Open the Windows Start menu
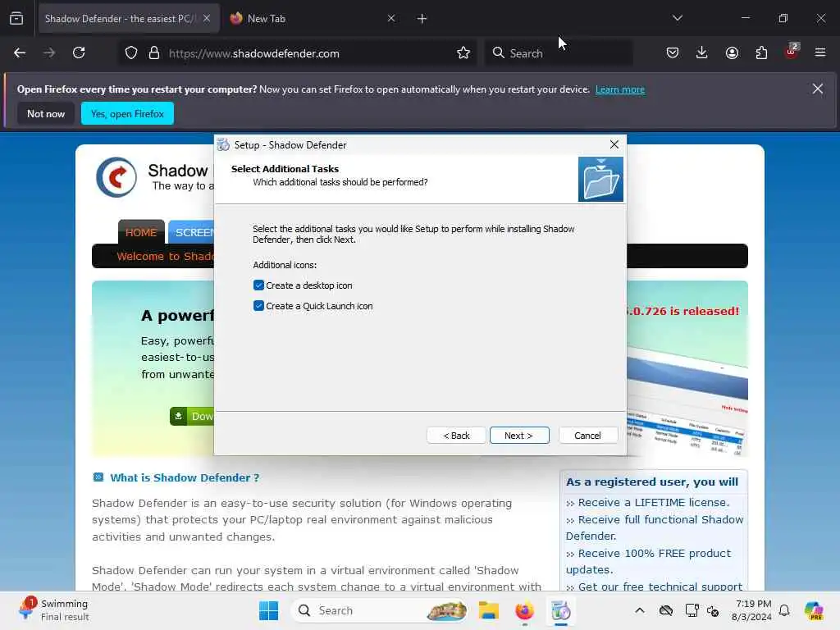This screenshot has width=840, height=630. click(268, 610)
